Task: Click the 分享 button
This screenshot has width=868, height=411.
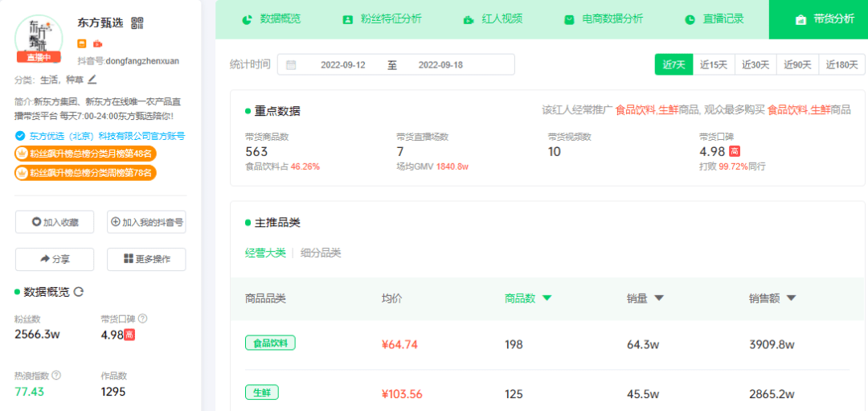Action: (x=55, y=259)
